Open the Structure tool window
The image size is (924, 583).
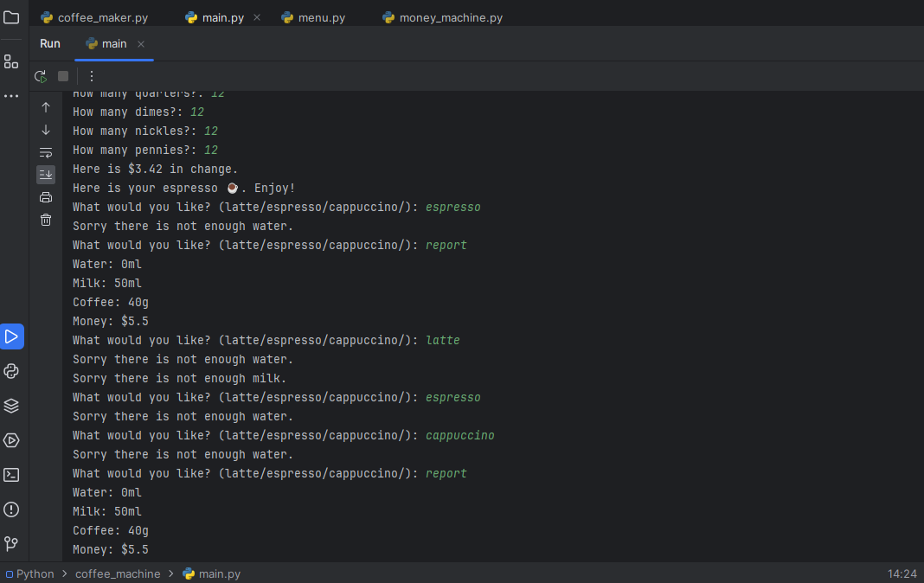point(11,61)
